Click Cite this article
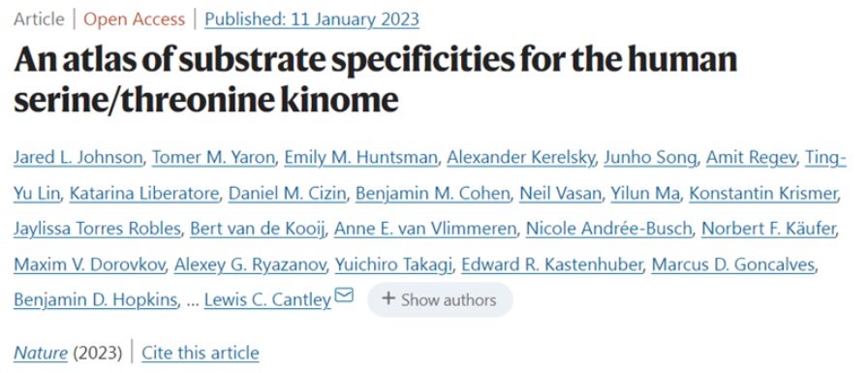Screen dimensions: 868x373 coord(201,353)
